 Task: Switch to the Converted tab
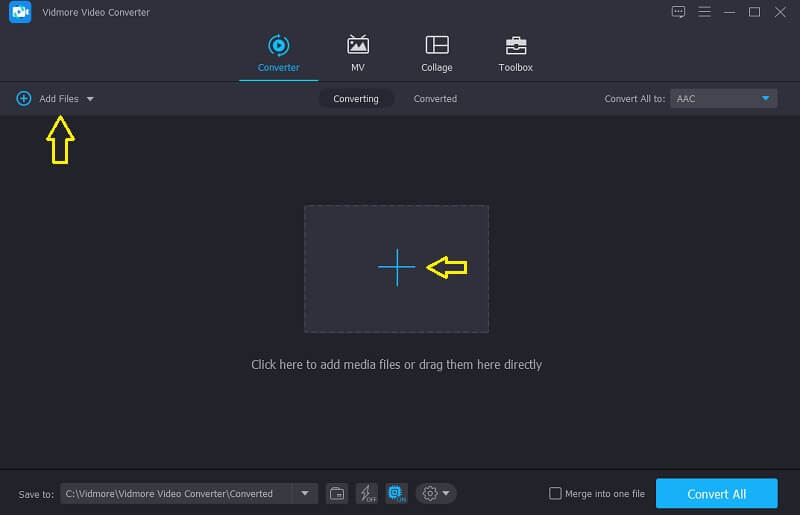[x=435, y=99]
